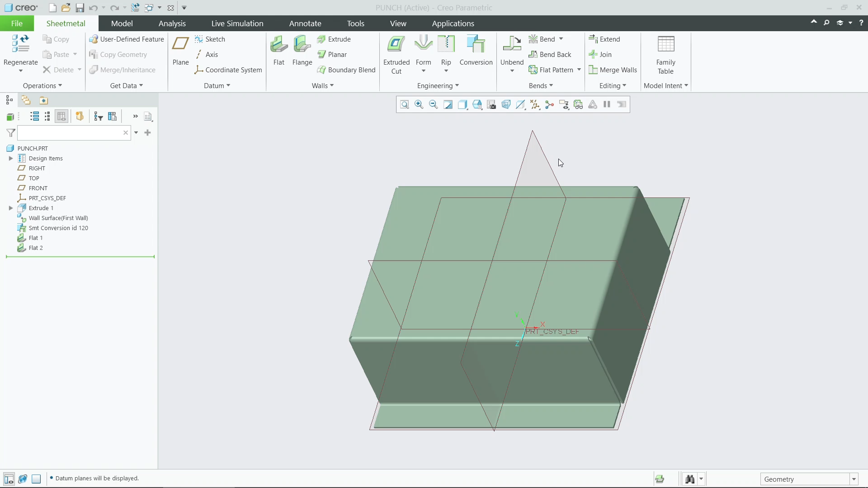Open the File menu
The height and width of the screenshot is (488, 868).
[x=16, y=23]
